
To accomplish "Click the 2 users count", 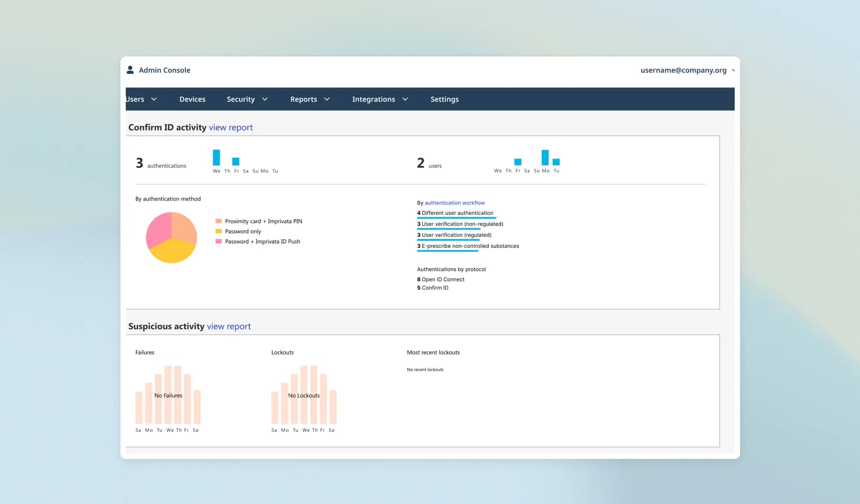I will coord(430,163).
